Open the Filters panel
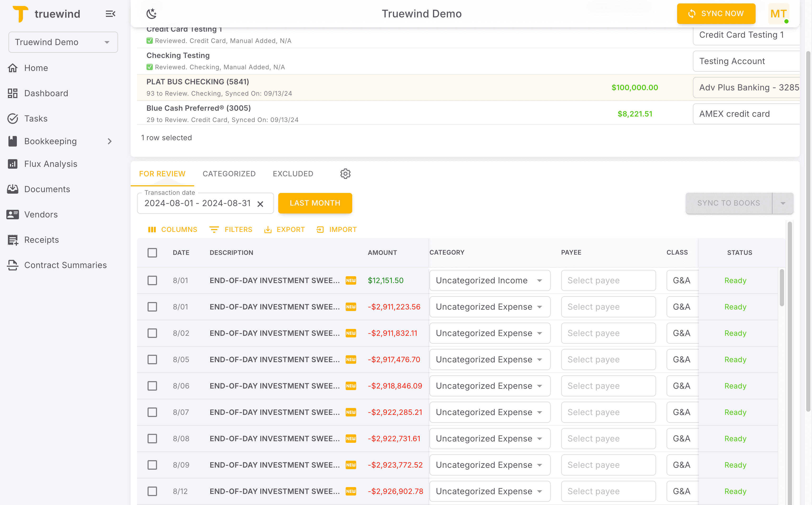The height and width of the screenshot is (505, 812). (x=231, y=230)
